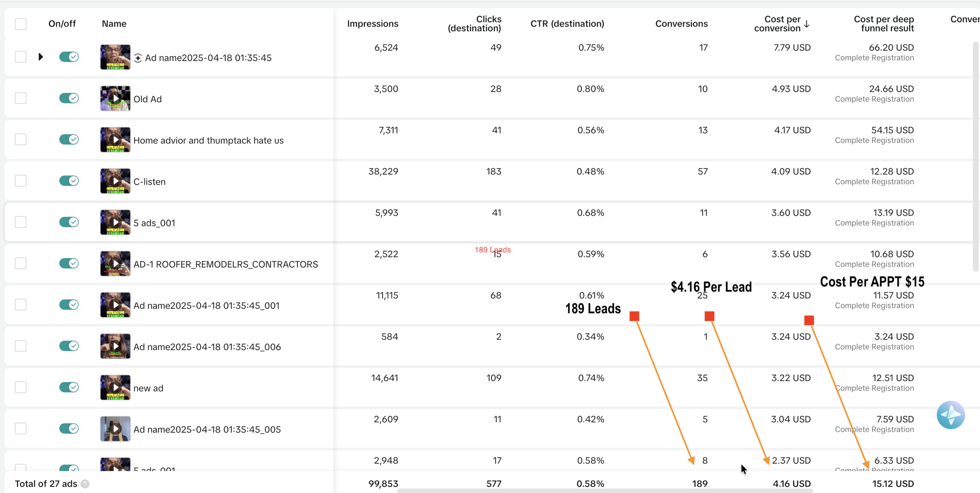980x493 pixels.
Task: Play the new ad video preview
Action: click(115, 387)
